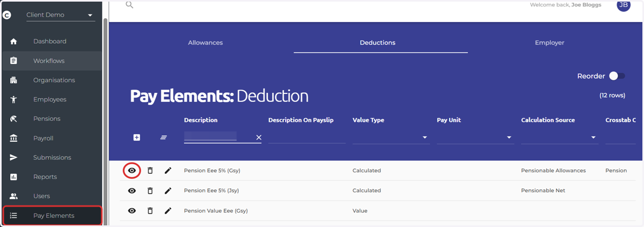View Pension Value Eee (Gsy) with eye icon
The height and width of the screenshot is (227, 644).
(x=132, y=211)
